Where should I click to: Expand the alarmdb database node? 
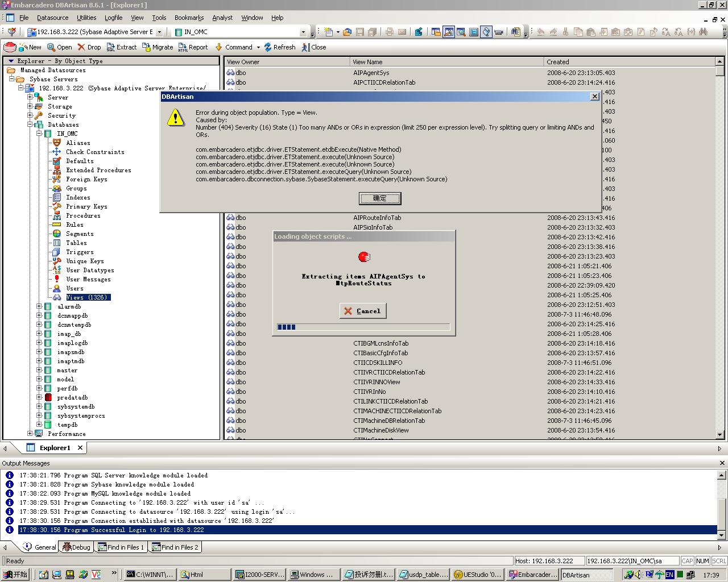pos(39,306)
